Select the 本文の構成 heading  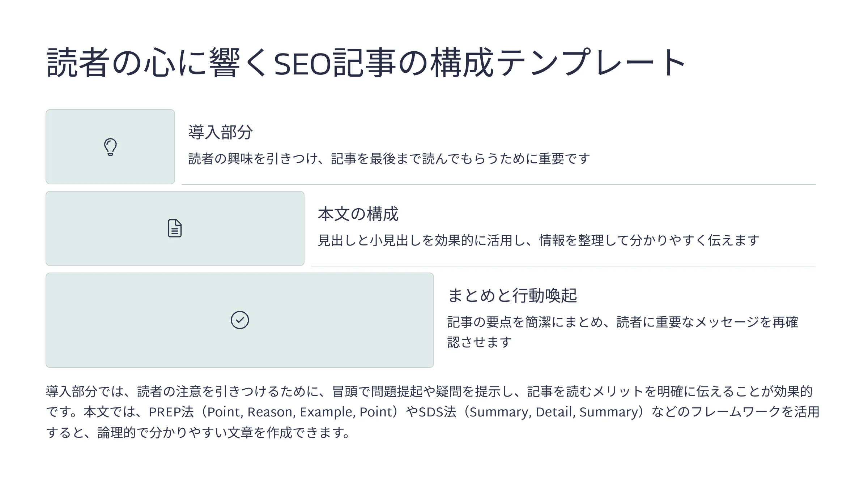pos(358,214)
